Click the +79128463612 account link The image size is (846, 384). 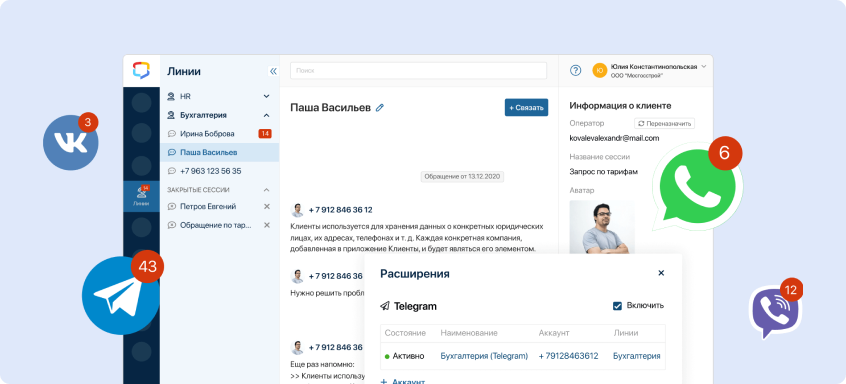pyautogui.click(x=568, y=356)
